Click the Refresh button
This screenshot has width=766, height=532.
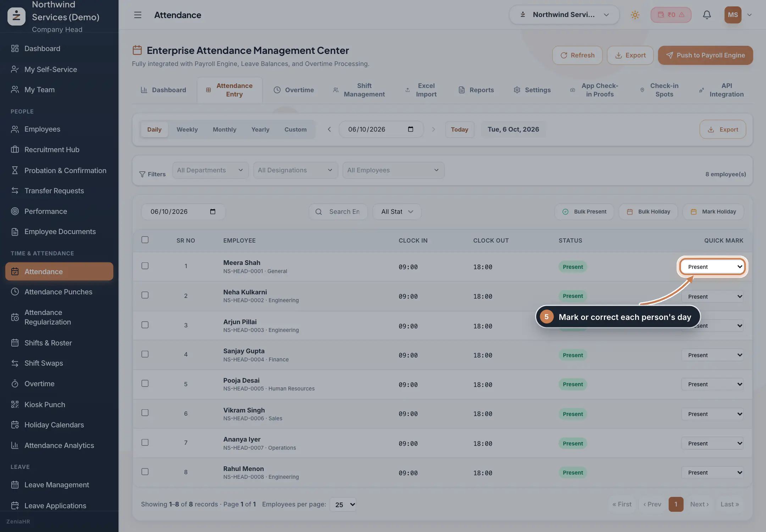(x=577, y=55)
